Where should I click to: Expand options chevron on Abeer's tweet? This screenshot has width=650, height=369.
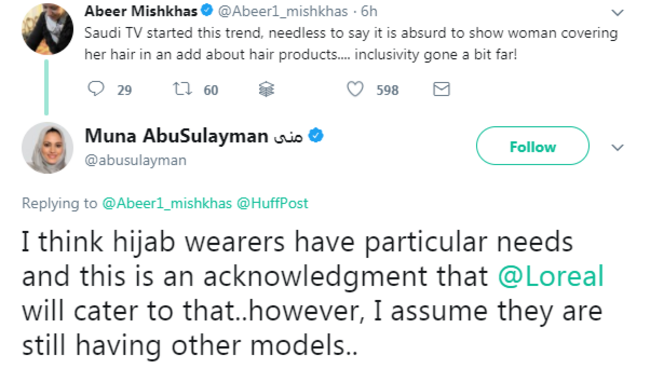pyautogui.click(x=617, y=13)
